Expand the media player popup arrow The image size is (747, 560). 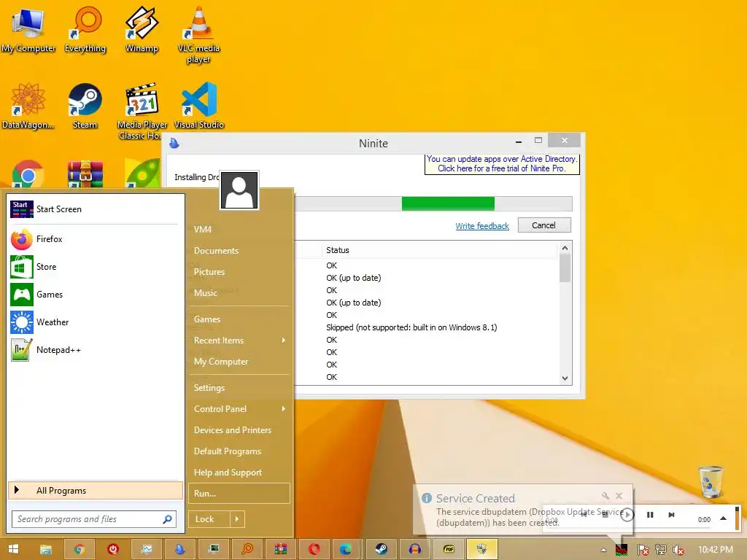(723, 518)
